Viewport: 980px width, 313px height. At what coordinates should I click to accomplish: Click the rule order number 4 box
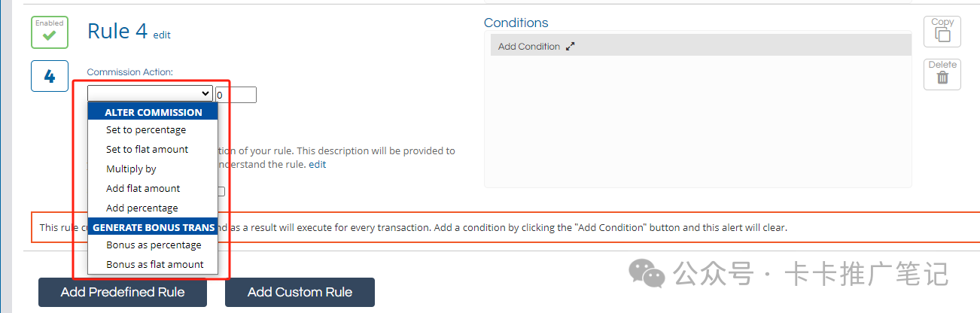tap(50, 76)
